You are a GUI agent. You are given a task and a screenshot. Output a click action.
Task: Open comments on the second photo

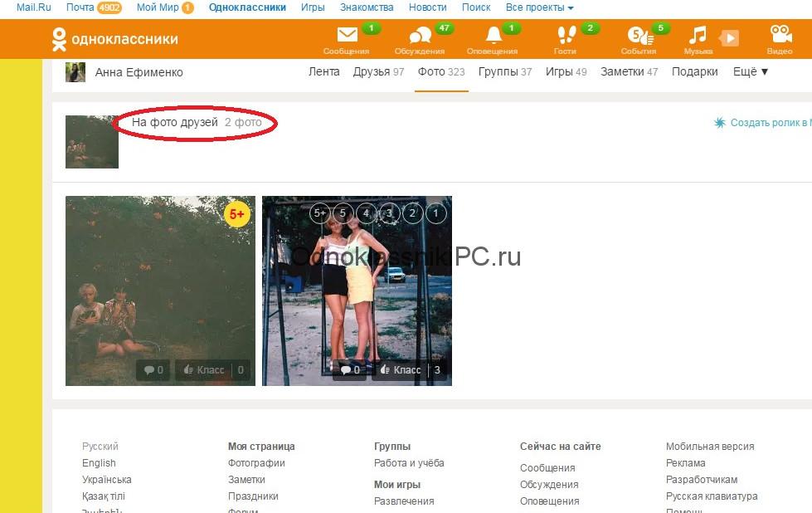pyautogui.click(x=349, y=370)
